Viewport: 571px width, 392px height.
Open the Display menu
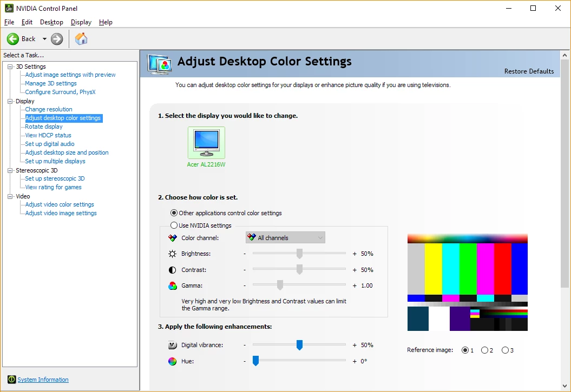click(x=81, y=22)
